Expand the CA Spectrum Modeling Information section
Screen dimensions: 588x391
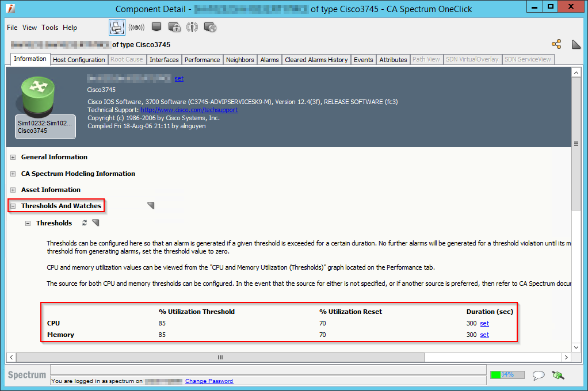[12, 173]
